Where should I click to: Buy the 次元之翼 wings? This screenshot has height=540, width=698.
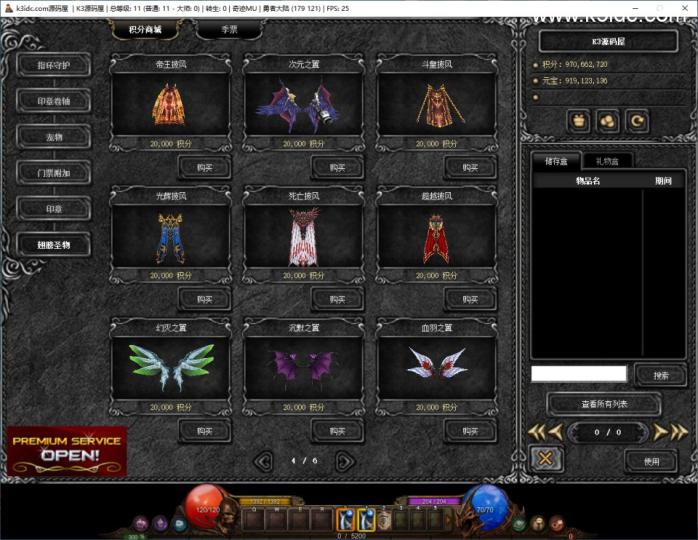pos(337,167)
